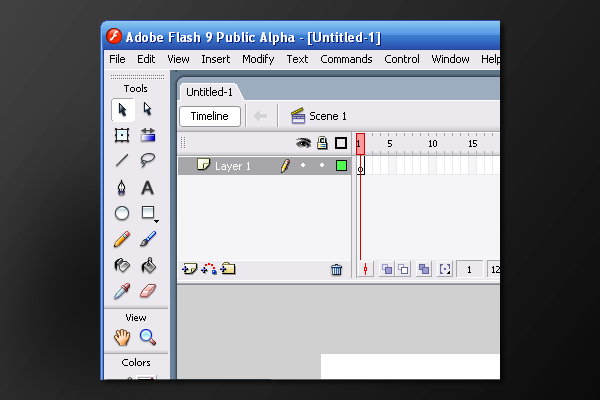Enable Onion Skin mode
Viewport: 600px width, 400px height.
[x=387, y=269]
